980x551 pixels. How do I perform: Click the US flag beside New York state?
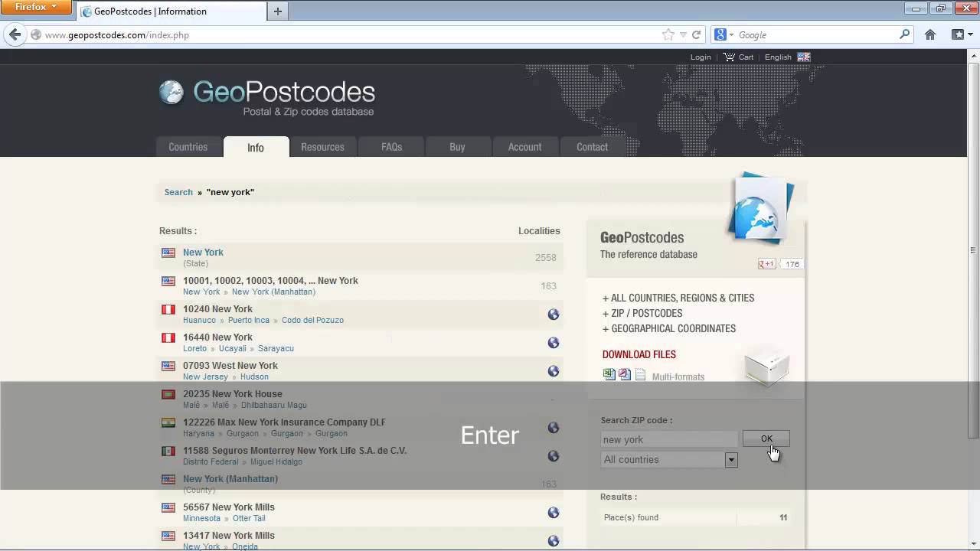tap(168, 253)
